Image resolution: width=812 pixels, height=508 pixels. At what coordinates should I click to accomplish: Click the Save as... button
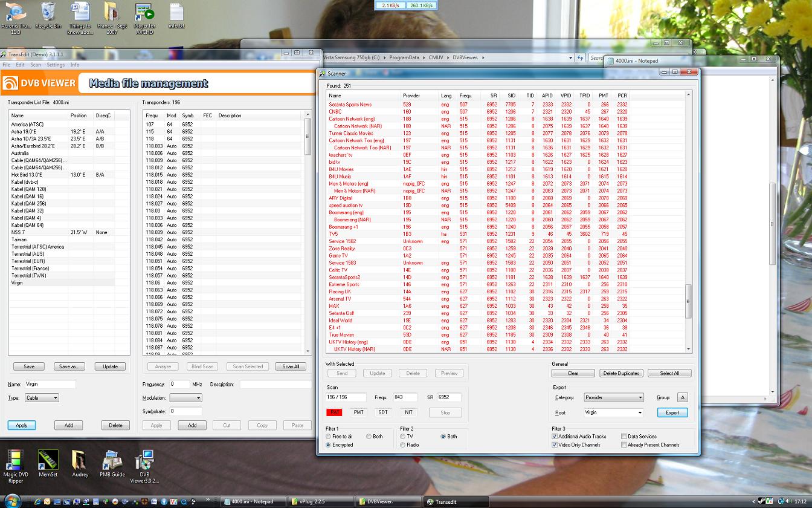(69, 366)
